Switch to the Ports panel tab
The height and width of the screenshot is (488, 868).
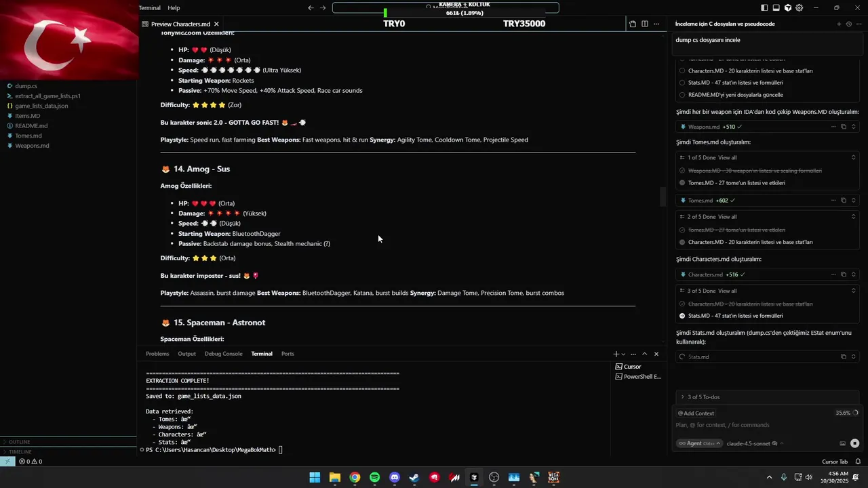(288, 354)
